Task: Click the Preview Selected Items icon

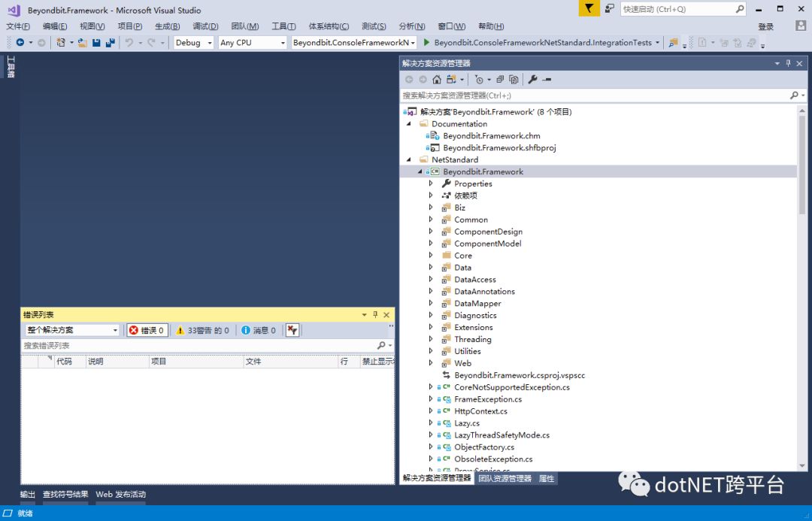Action: tap(547, 79)
